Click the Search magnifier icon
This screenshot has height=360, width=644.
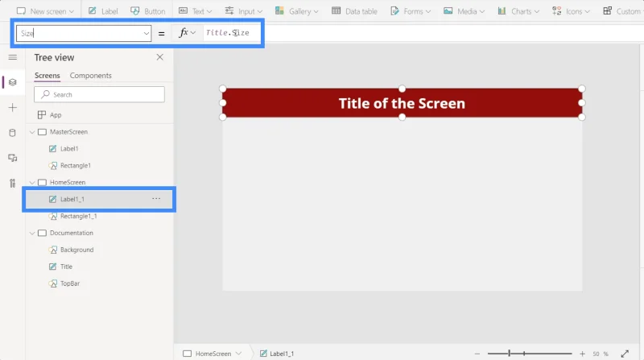click(x=46, y=94)
